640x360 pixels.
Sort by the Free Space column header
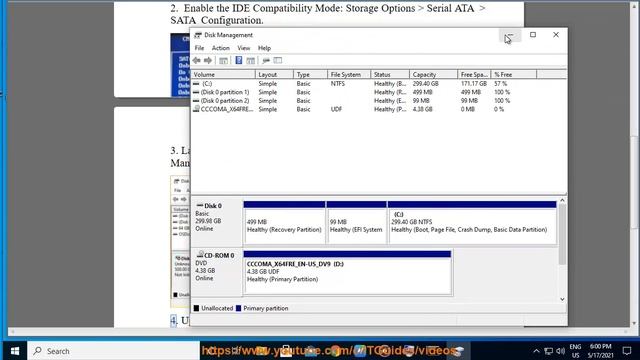tap(474, 75)
